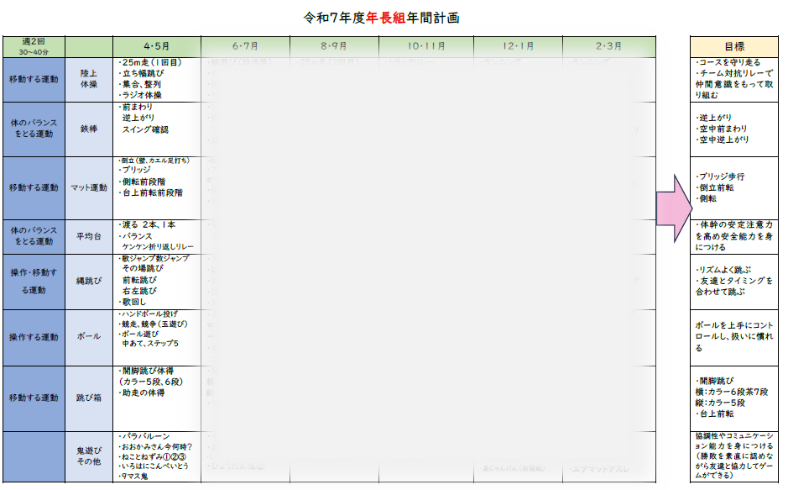The width and height of the screenshot is (788, 490).
Task: Select the 4・5月 column header
Action: pos(157,47)
